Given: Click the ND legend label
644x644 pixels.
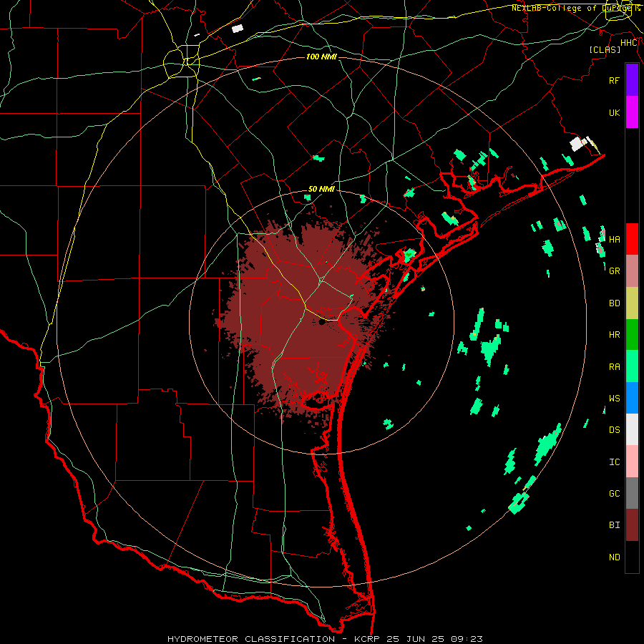Looking at the screenshot, I should (x=615, y=557).
